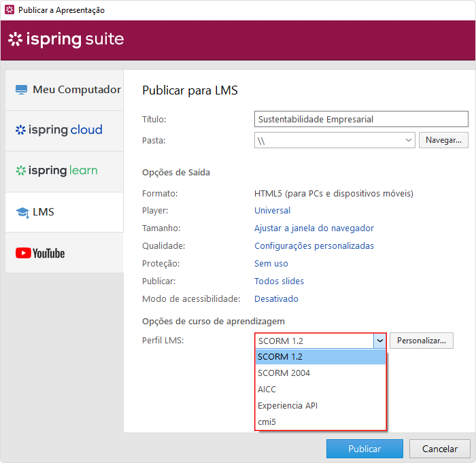
Task: Click the Título input field
Action: click(x=361, y=119)
